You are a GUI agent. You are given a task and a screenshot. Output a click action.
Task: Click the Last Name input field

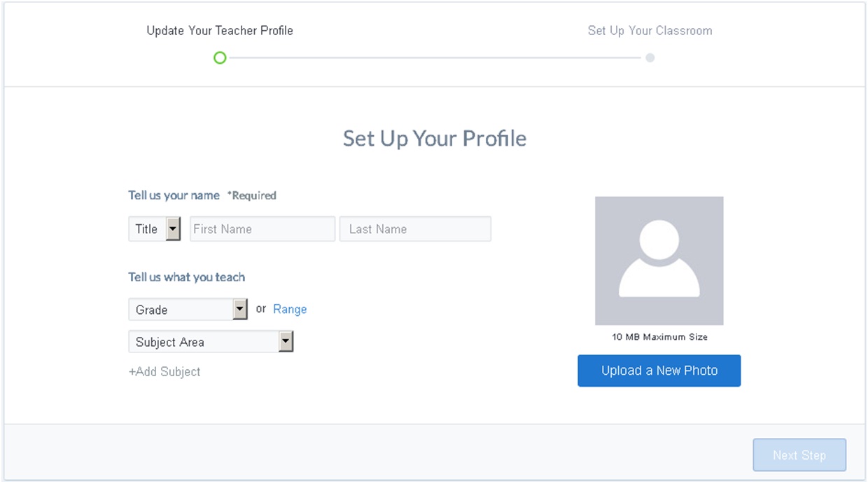(x=415, y=229)
